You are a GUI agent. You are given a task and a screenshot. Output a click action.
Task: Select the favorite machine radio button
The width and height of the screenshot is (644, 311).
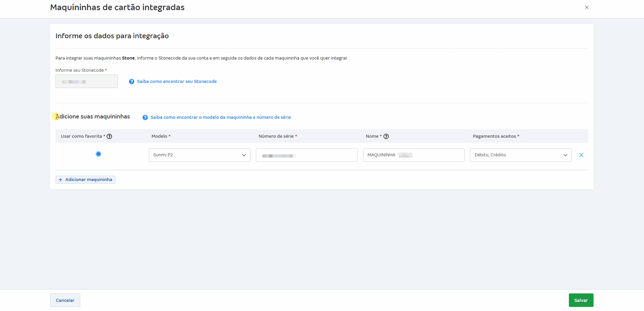coord(98,154)
